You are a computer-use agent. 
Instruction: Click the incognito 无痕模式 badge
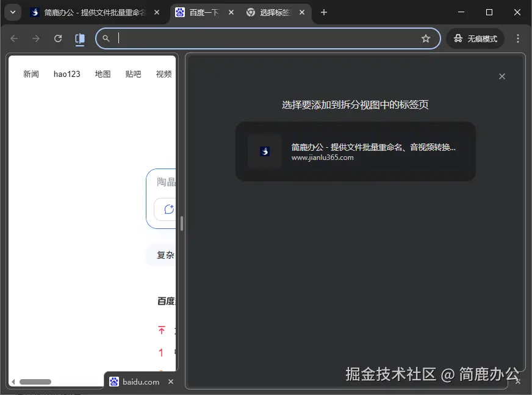(475, 38)
